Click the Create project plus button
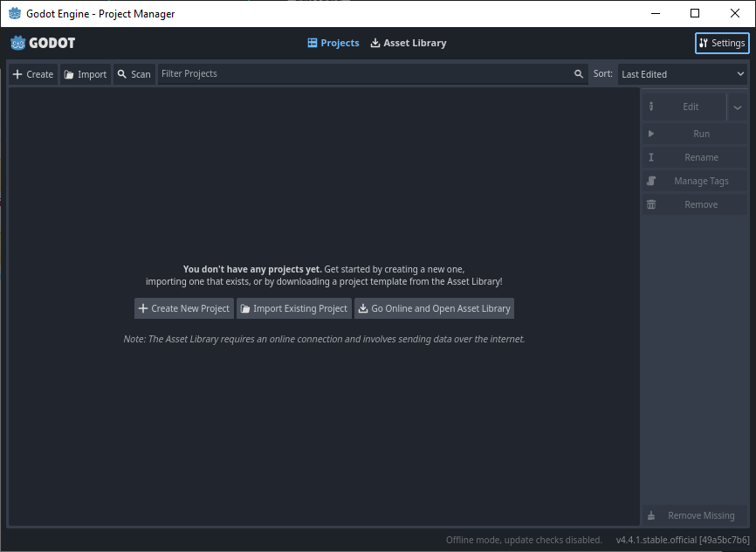This screenshot has width=756, height=552. (32, 74)
